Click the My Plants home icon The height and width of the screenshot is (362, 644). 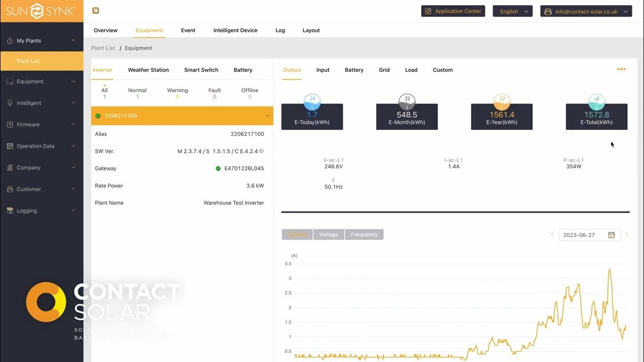pos(10,41)
